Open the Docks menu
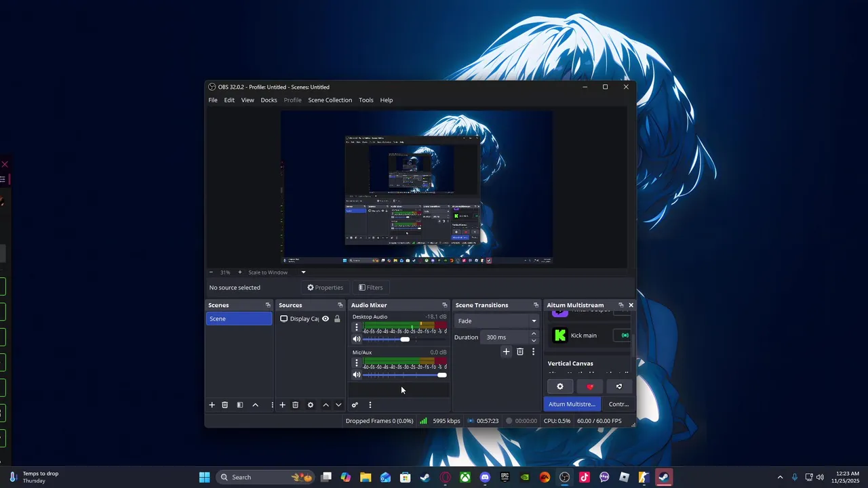 click(x=269, y=100)
